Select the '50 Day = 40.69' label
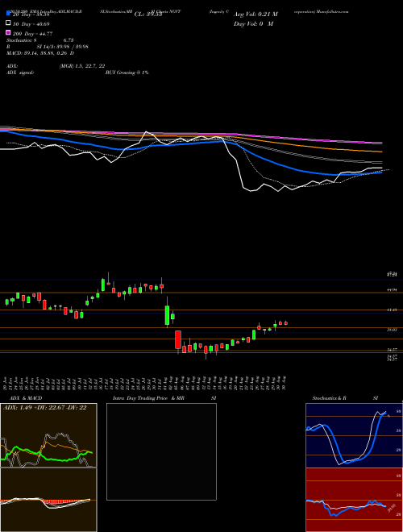This screenshot has width=403, height=532. (31, 24)
